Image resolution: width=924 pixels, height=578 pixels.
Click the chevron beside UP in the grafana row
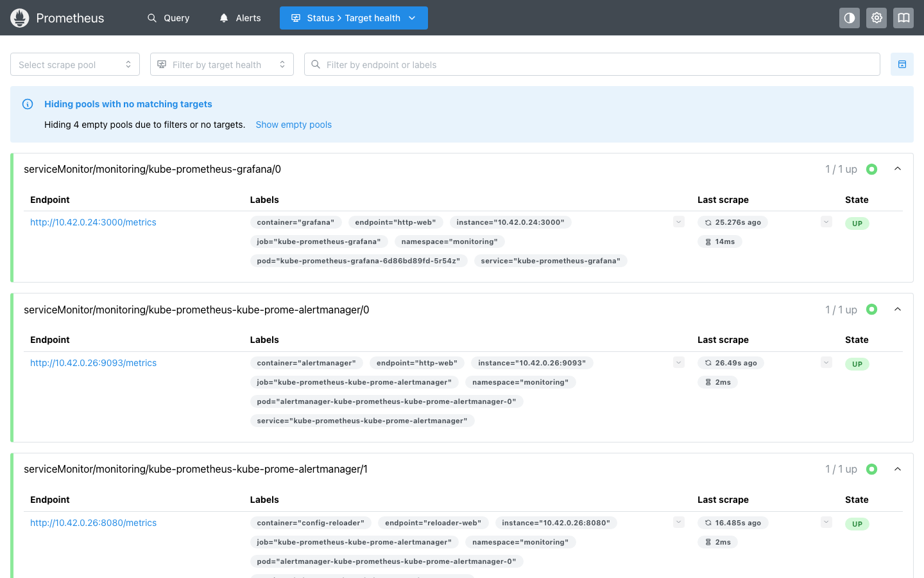pyautogui.click(x=826, y=222)
